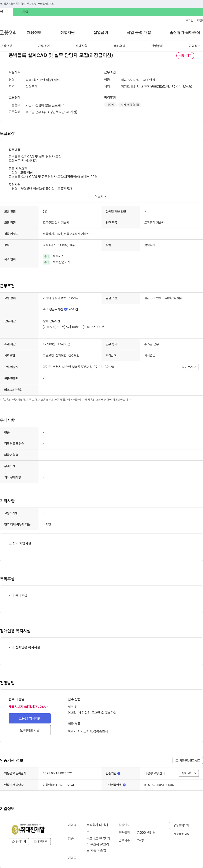Click the 식사 제공 (1식) tag

[x=130, y=105]
